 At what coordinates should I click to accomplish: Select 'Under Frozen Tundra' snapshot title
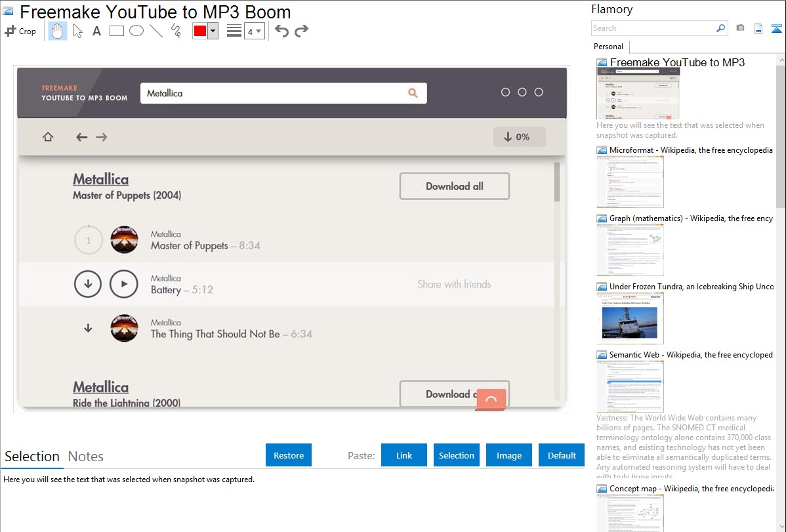coord(692,287)
